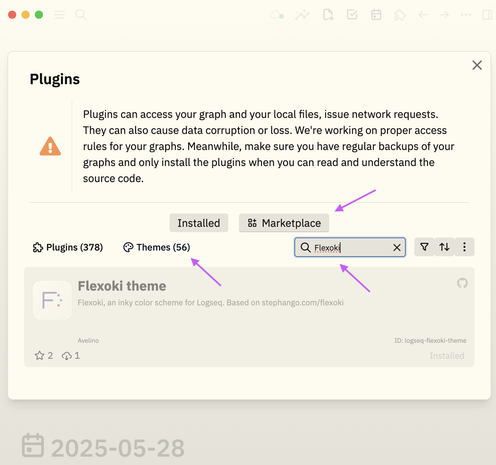
Task: Click the new page file icon
Action: point(328,15)
